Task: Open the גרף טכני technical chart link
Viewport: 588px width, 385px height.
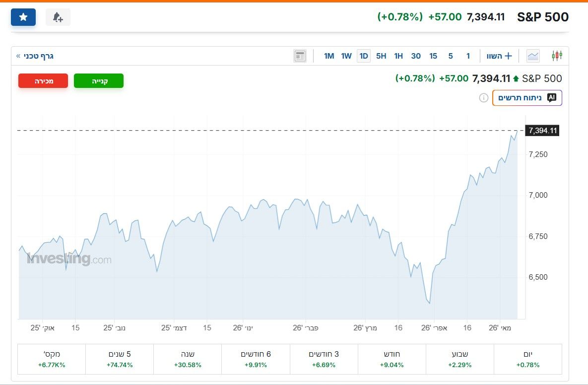Action: click(x=35, y=56)
